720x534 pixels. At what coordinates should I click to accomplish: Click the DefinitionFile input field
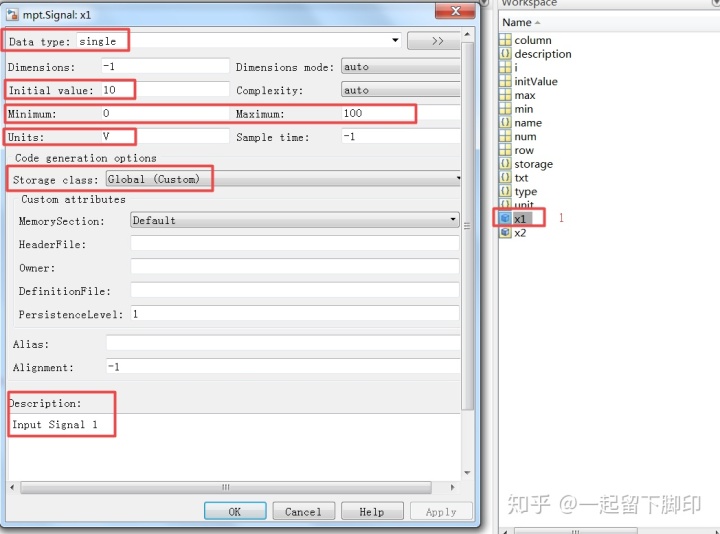pos(294,290)
